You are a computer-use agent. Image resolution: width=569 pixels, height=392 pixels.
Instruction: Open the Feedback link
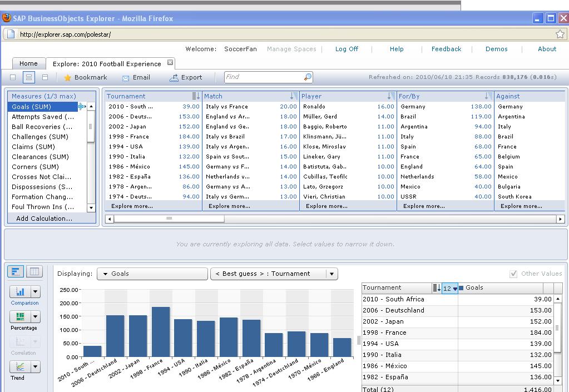(x=446, y=49)
